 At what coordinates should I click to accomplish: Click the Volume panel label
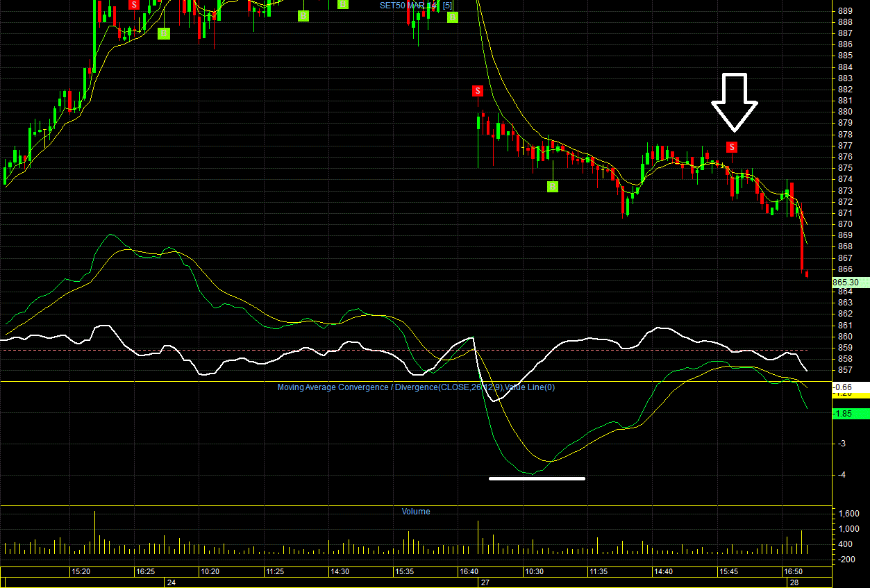coord(416,512)
